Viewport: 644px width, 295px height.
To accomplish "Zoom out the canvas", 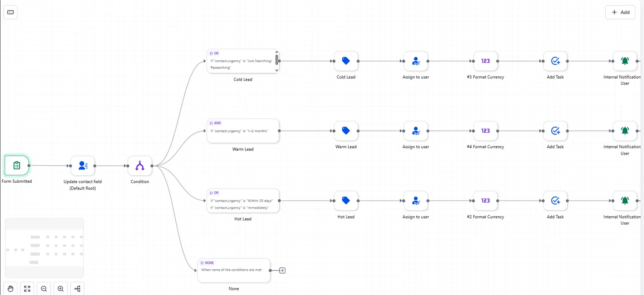I will (44, 289).
